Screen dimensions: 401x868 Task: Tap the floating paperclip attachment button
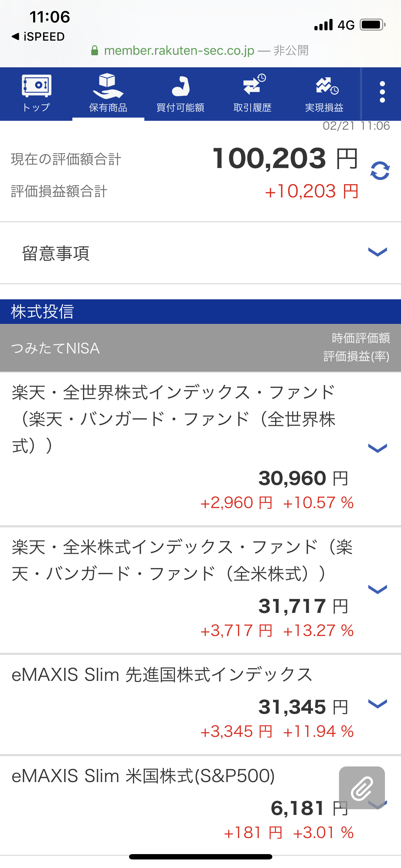(x=362, y=787)
